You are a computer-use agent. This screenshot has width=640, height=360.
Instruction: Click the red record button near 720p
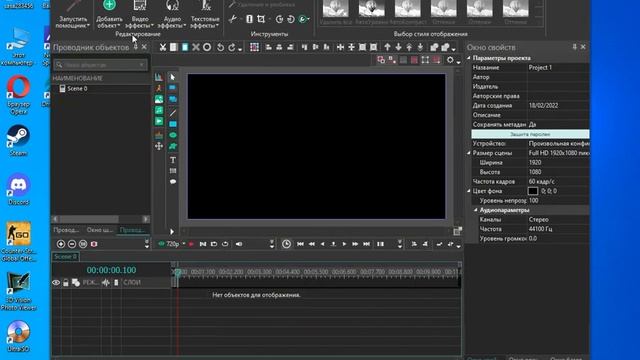tap(191, 244)
